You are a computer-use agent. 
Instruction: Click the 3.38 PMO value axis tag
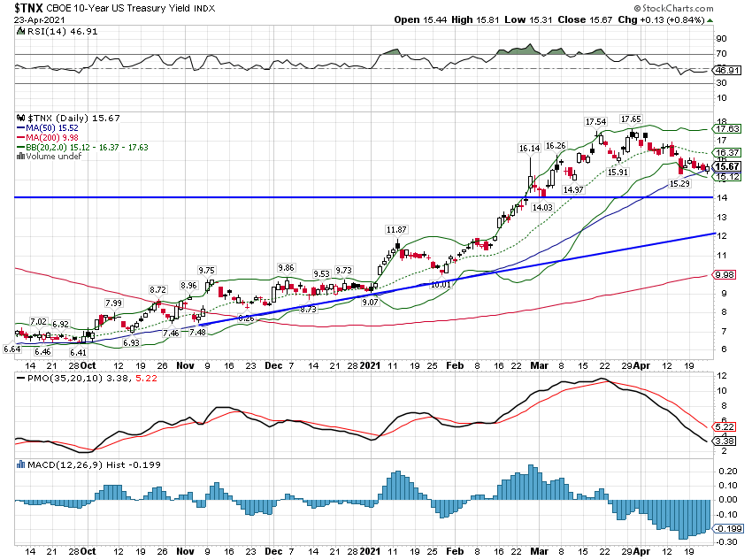point(725,441)
